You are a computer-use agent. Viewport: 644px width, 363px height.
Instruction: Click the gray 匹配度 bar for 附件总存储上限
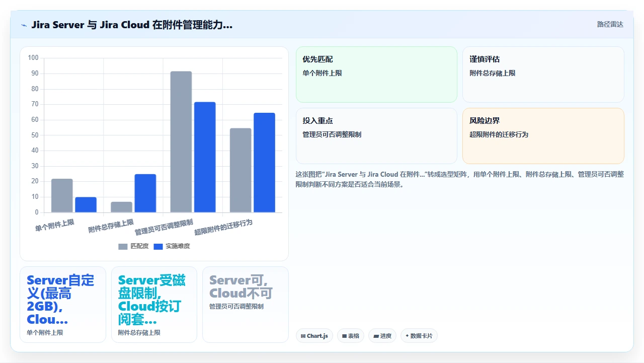click(x=121, y=207)
